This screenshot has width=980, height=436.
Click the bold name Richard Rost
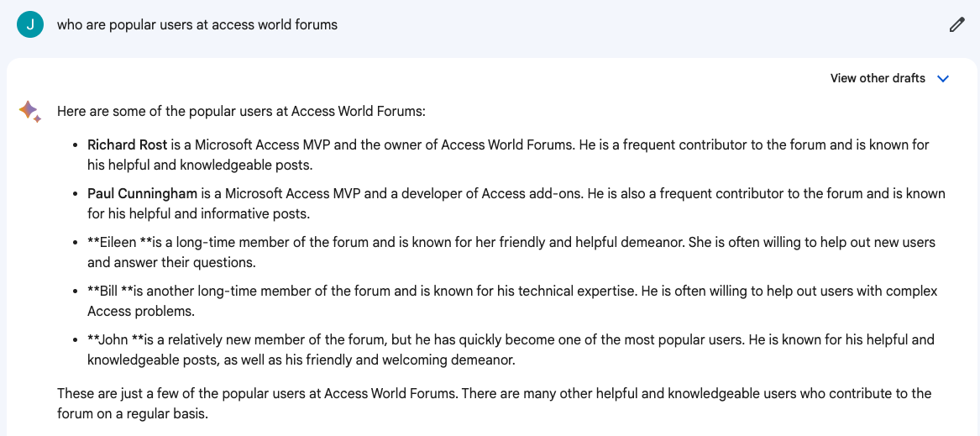(x=128, y=145)
